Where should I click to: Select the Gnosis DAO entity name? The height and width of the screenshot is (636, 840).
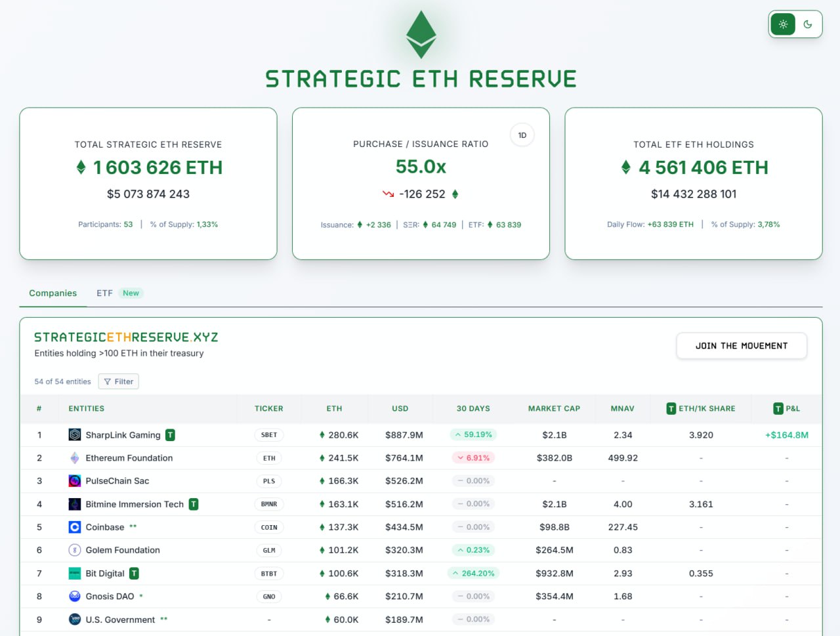pyautogui.click(x=110, y=597)
